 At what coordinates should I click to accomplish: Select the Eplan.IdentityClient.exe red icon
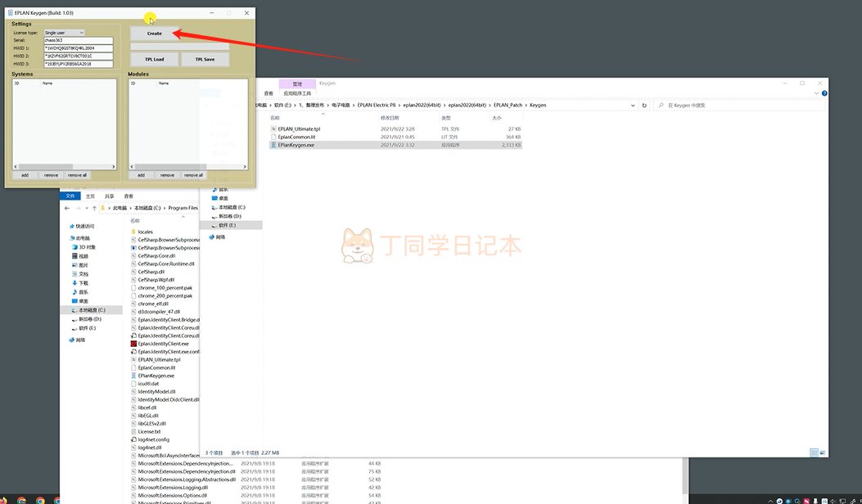point(133,344)
